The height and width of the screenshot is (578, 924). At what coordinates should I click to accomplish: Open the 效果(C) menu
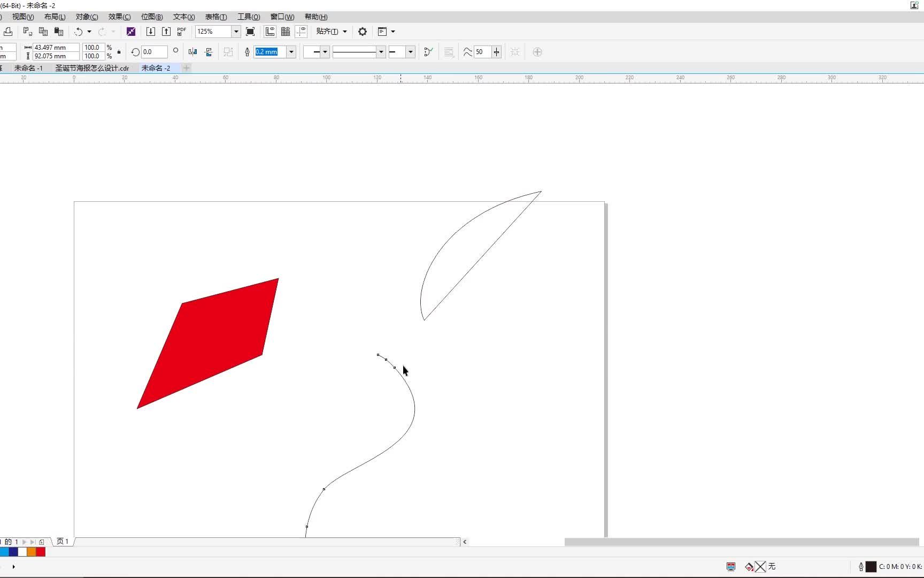[x=120, y=17]
